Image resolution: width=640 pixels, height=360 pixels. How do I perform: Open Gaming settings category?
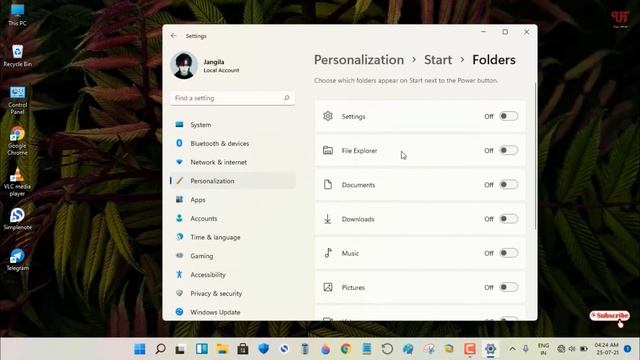[x=233, y=256]
